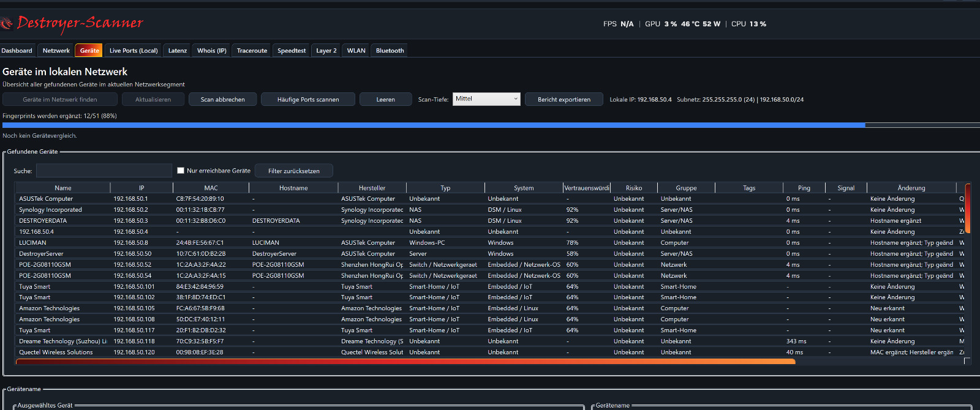This screenshot has height=410, width=980.
Task: Select the Synology Incorporated name cell
Action: [x=50, y=210]
